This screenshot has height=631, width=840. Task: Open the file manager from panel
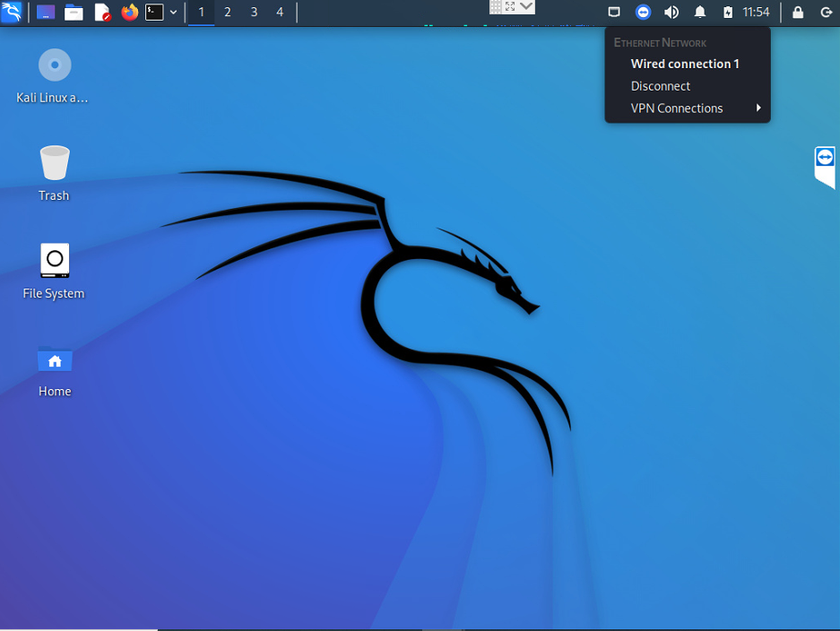[74, 12]
